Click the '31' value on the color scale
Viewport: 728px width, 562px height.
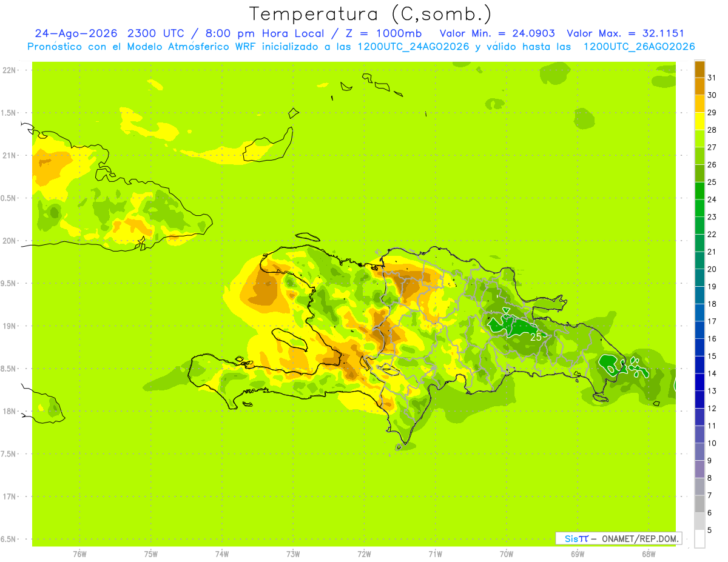click(712, 78)
